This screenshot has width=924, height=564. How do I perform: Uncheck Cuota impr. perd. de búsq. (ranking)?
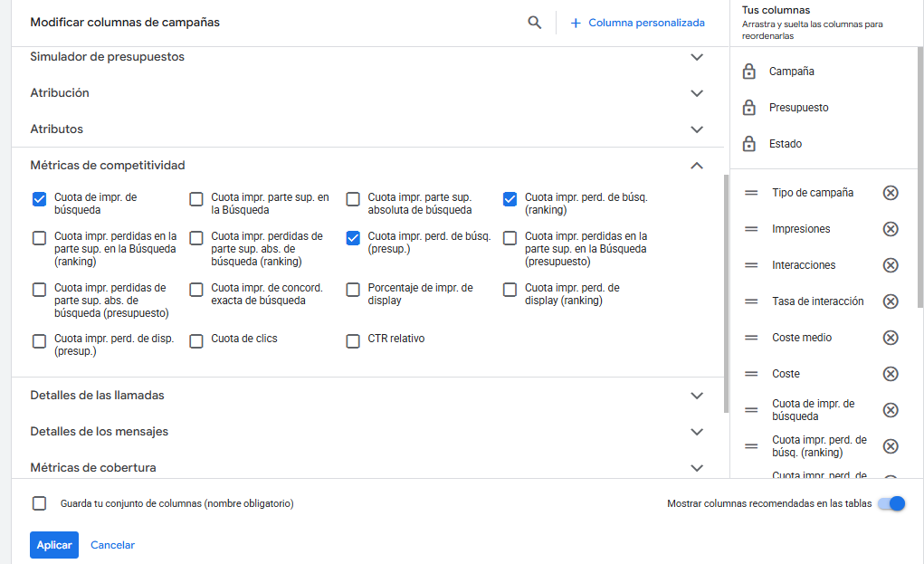click(510, 199)
